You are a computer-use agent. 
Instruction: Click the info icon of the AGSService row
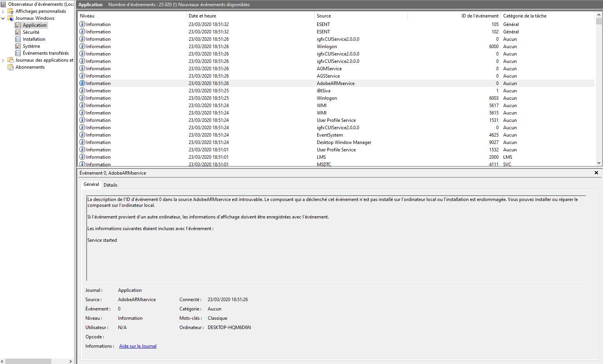(x=82, y=76)
